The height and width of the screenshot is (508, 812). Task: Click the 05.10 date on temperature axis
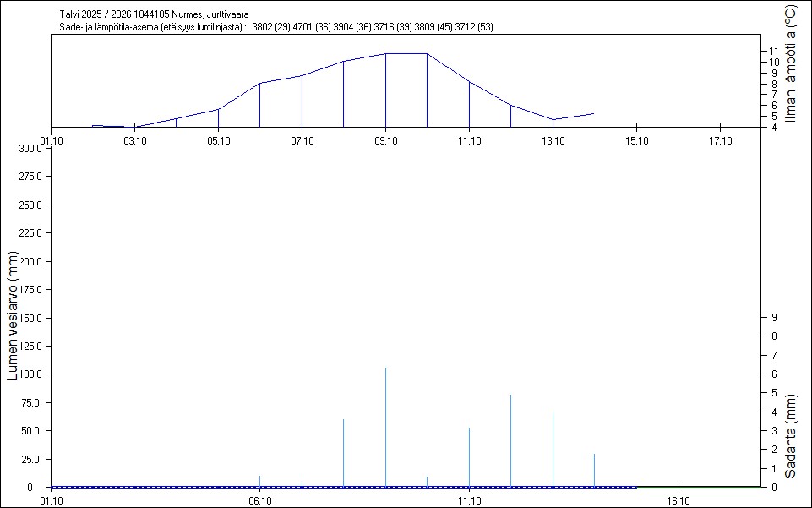point(218,140)
